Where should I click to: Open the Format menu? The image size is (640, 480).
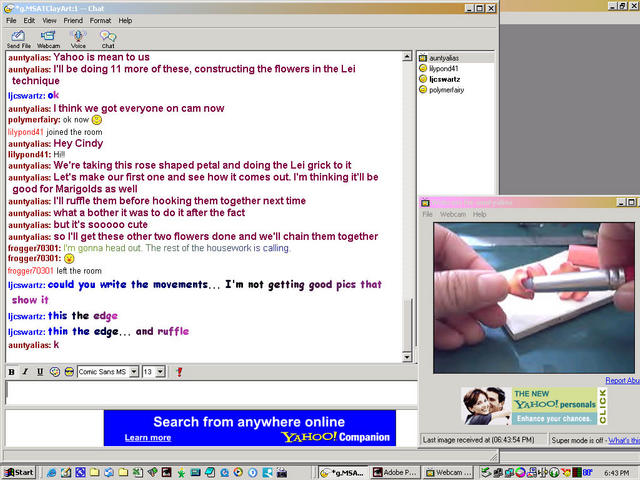pyautogui.click(x=100, y=20)
